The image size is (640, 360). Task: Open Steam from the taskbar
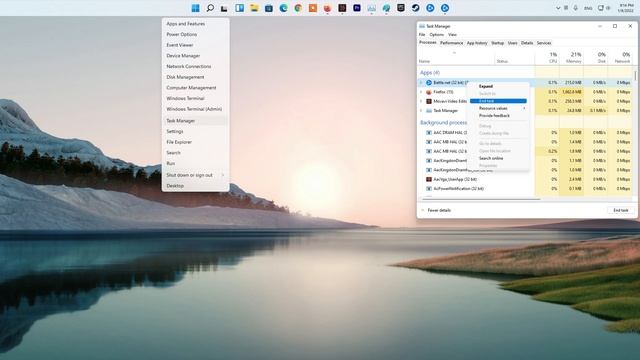coord(416,8)
